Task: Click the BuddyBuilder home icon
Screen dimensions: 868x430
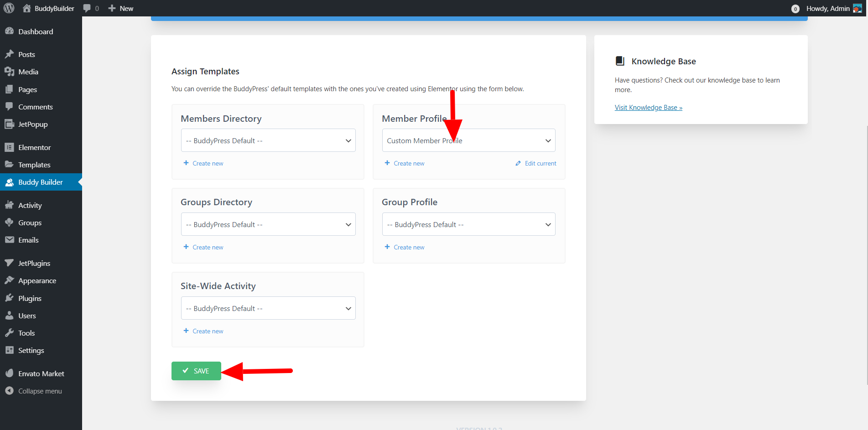Action: tap(27, 8)
